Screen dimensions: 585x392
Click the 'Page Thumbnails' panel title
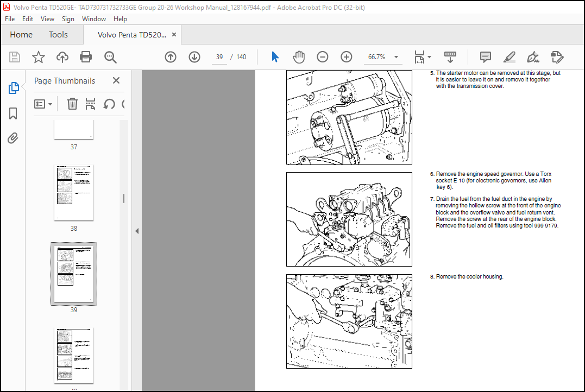click(65, 80)
